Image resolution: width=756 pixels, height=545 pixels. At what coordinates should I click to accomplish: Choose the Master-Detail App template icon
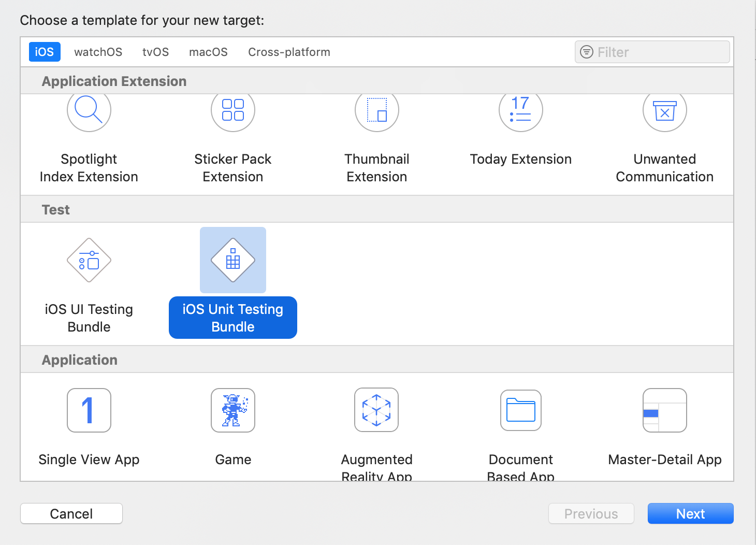[665, 410]
